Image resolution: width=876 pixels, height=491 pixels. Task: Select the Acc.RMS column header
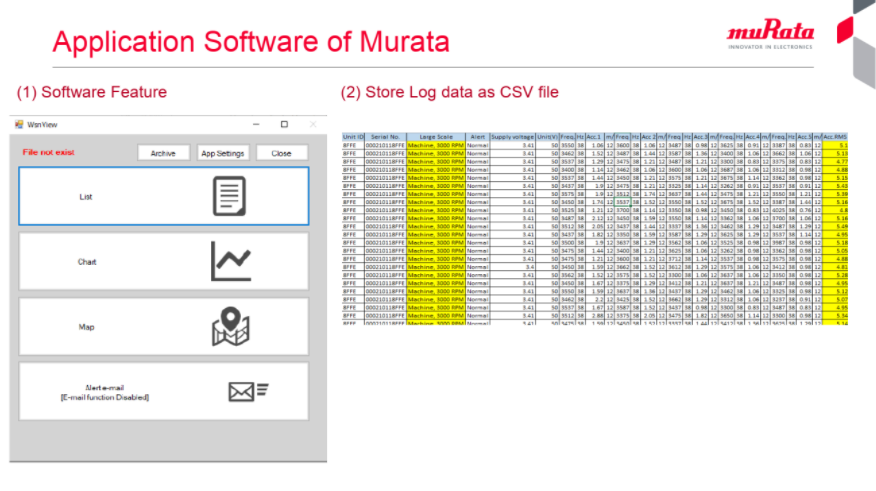(x=835, y=137)
